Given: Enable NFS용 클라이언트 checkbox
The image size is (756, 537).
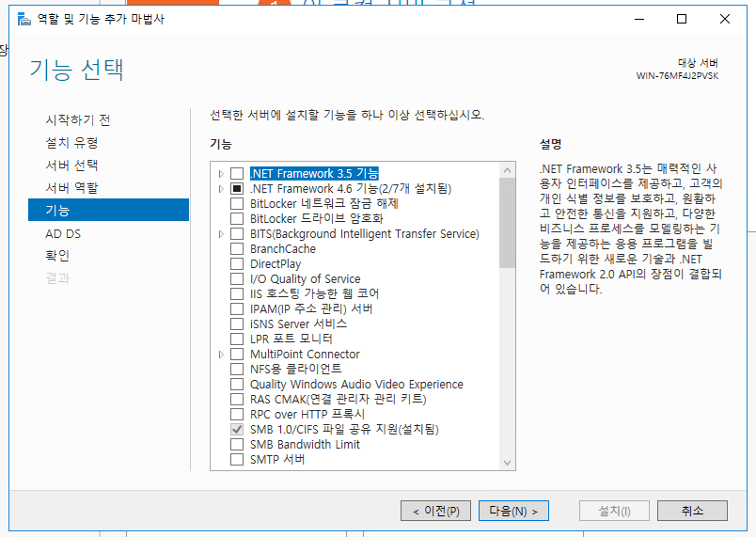Looking at the screenshot, I should pyautogui.click(x=237, y=370).
